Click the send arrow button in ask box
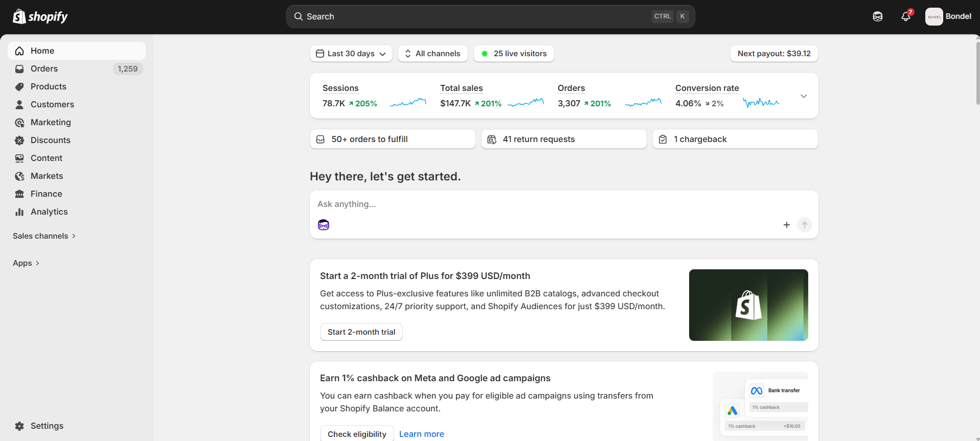This screenshot has height=441, width=980. click(805, 225)
